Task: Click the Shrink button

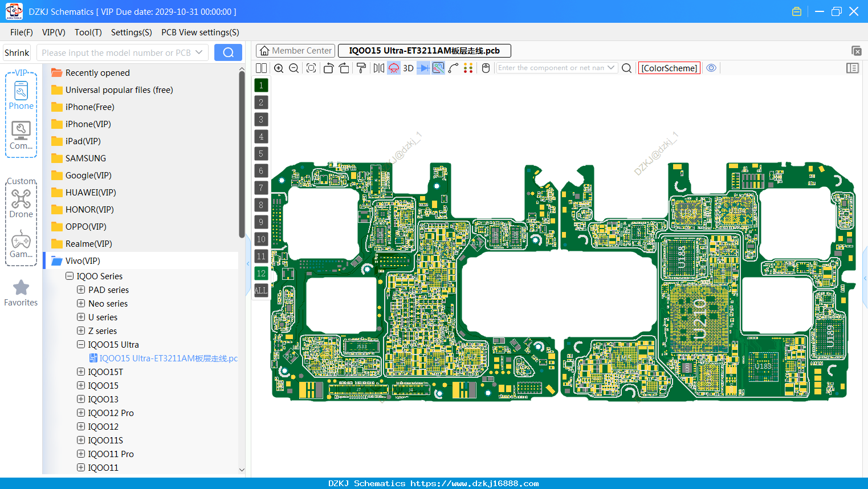Action: 17,52
